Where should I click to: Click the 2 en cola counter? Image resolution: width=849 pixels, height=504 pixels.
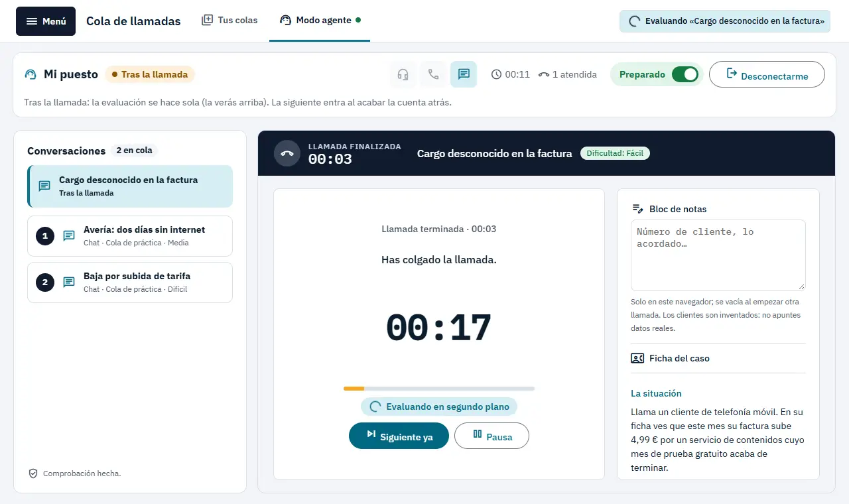tap(134, 151)
